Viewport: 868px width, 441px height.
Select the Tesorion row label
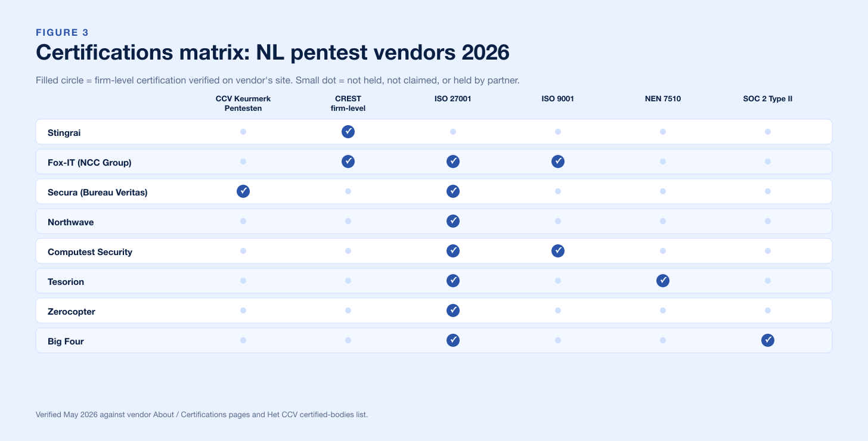66,282
